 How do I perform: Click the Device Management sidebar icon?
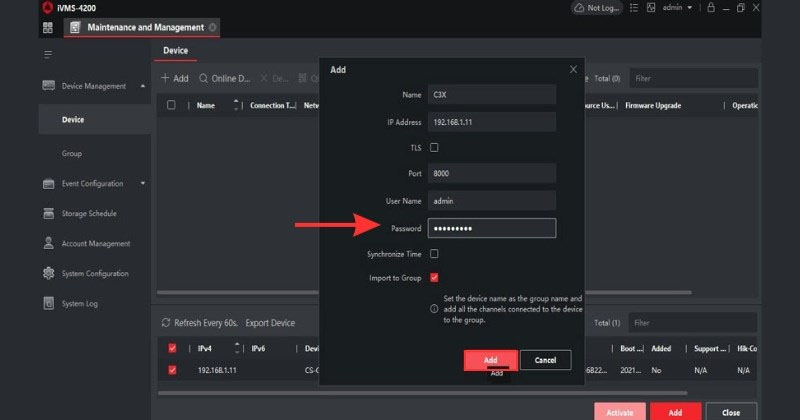[x=48, y=86]
